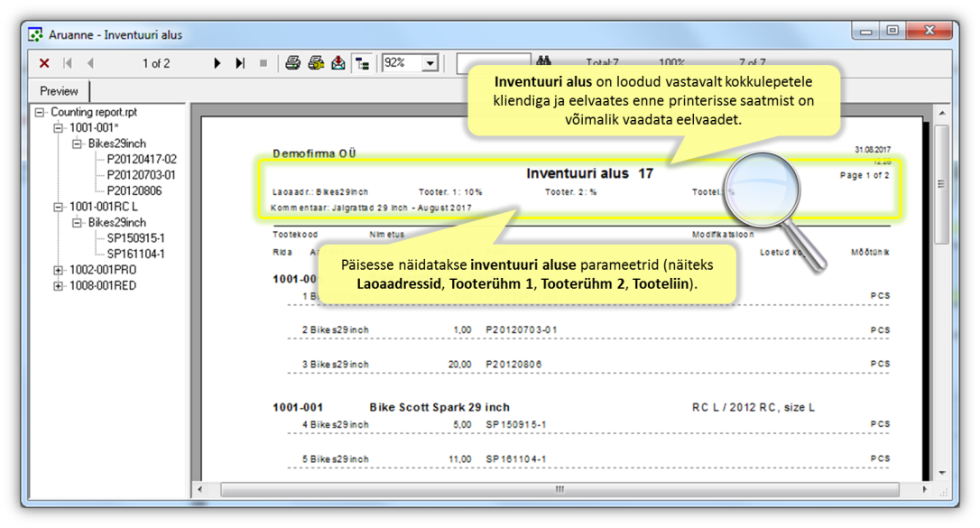Click the Aruanne window title bar icon

[36, 35]
